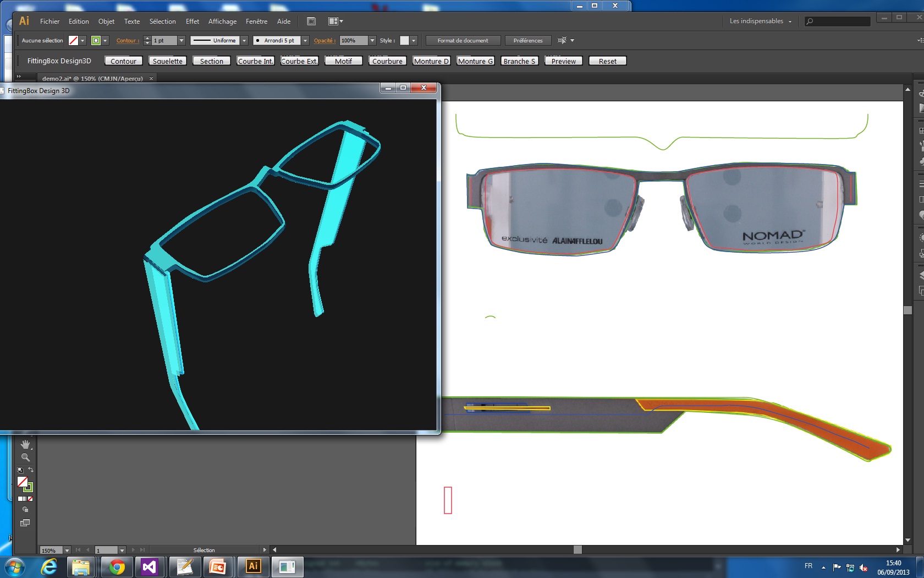Image resolution: width=924 pixels, height=578 pixels.
Task: Click the drawing mode icon in toolbox
Action: [x=25, y=510]
